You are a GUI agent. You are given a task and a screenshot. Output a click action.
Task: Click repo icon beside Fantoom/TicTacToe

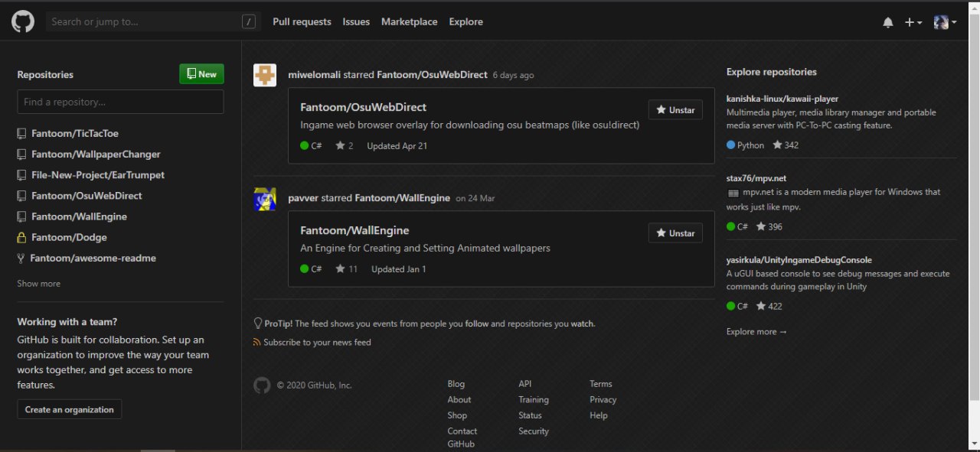pos(21,133)
